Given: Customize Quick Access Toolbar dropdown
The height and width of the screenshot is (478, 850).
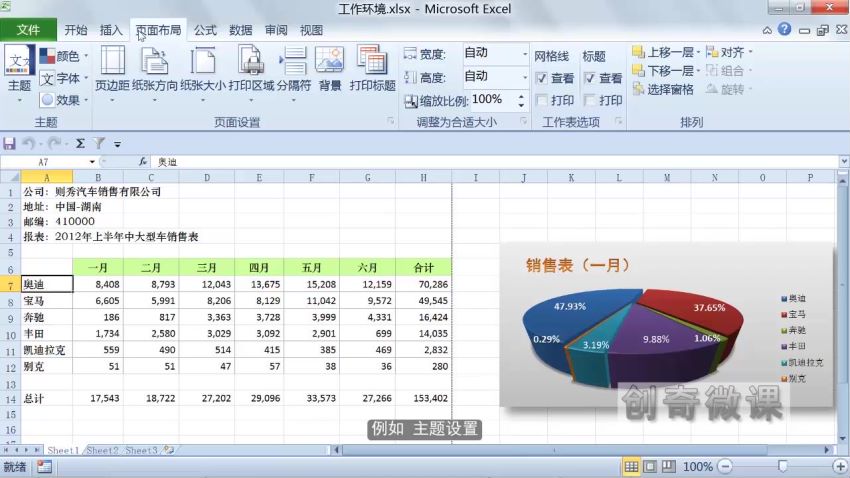Looking at the screenshot, I should [118, 144].
